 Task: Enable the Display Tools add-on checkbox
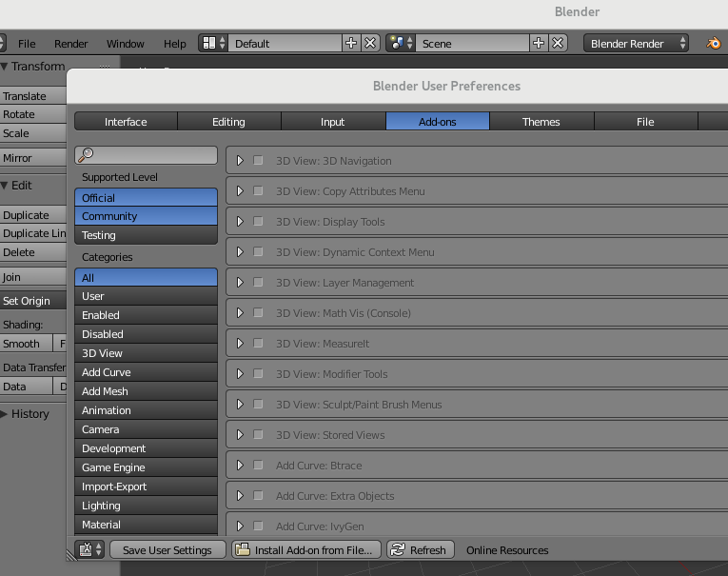258,221
